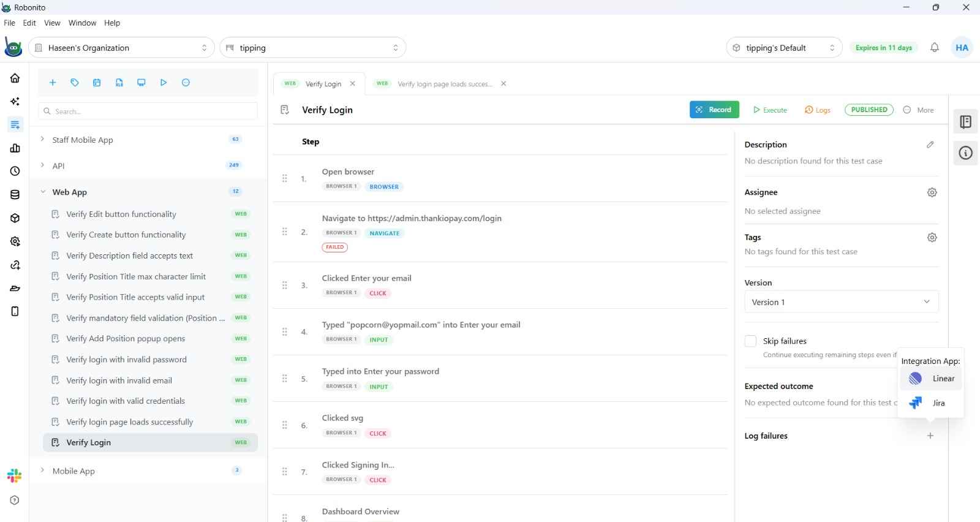Click the plus add icon in toolbar

(53, 83)
